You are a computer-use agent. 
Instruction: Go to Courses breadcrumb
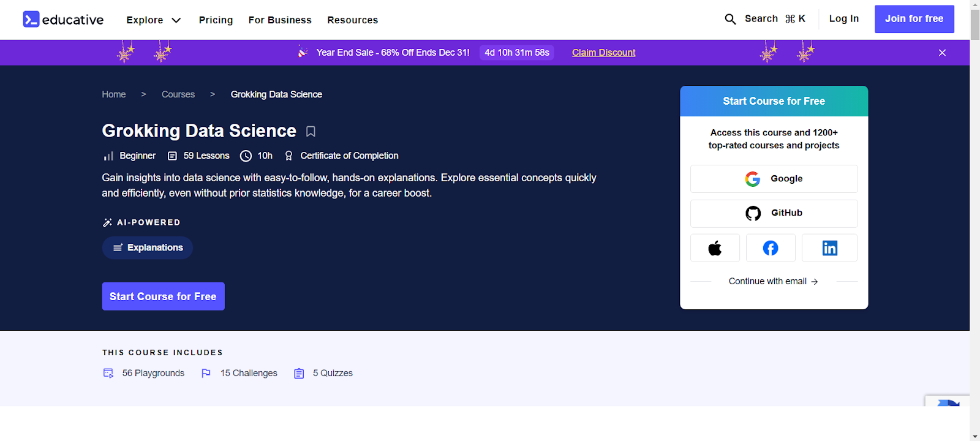[178, 94]
